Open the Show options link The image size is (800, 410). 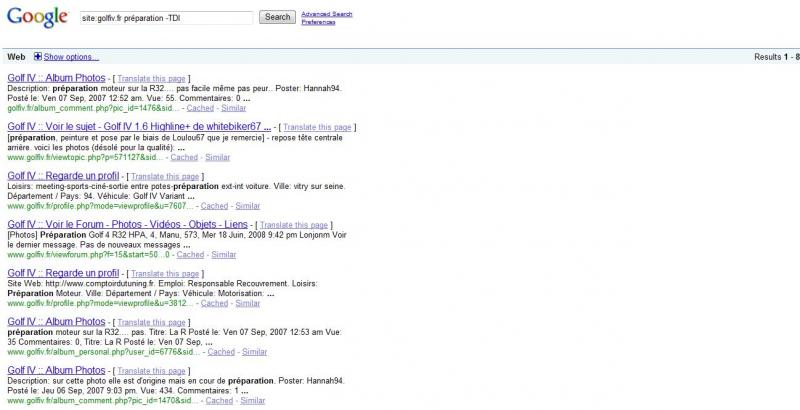[71, 57]
